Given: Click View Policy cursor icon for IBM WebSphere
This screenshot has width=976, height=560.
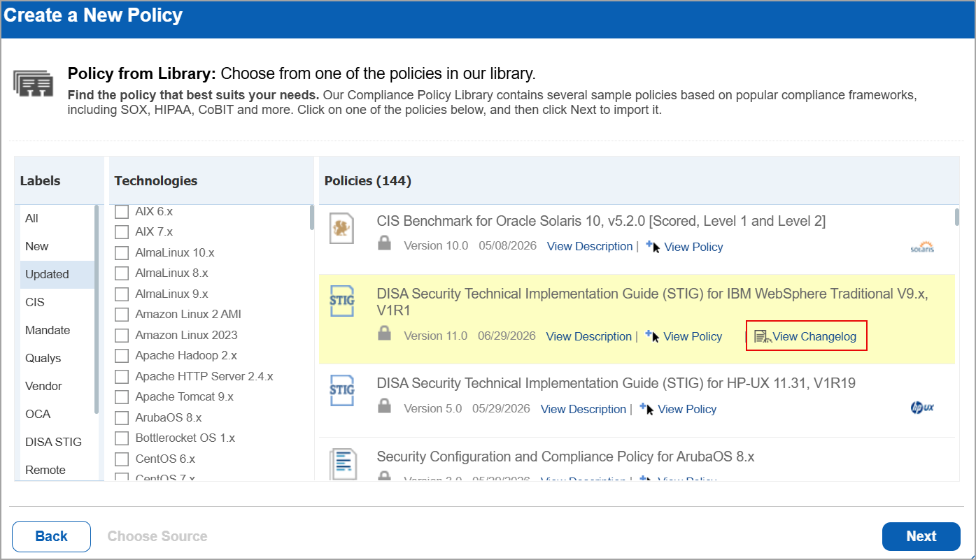Looking at the screenshot, I should click(x=652, y=336).
